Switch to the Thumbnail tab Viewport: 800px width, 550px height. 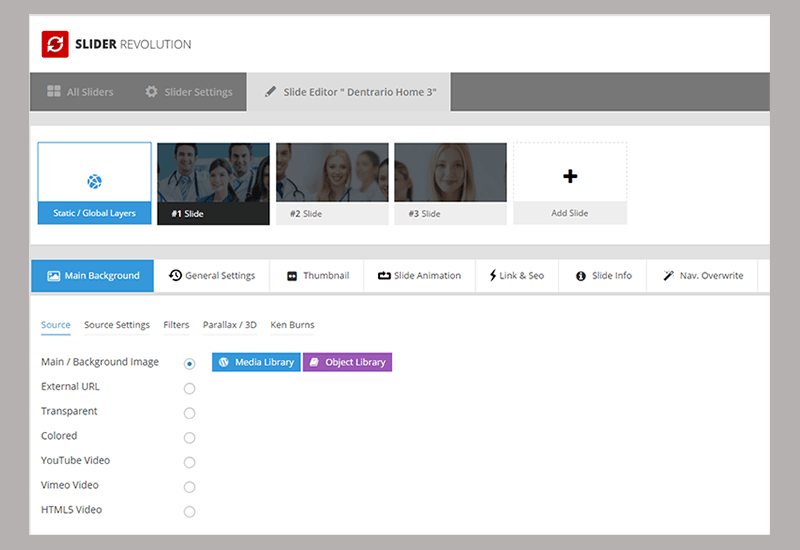317,276
